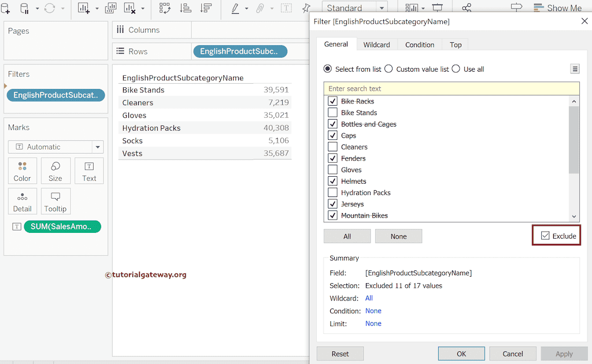The width and height of the screenshot is (592, 364).
Task: Click the Pause Auto Updates icon
Action: coord(24,8)
